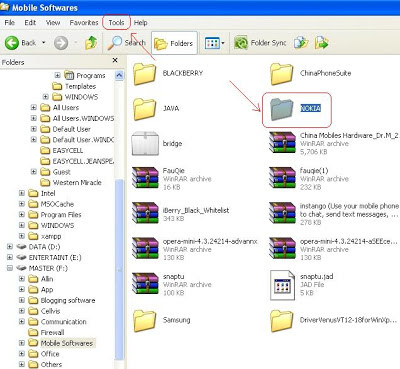Select the fauqie(1) archive icon

coord(282,178)
